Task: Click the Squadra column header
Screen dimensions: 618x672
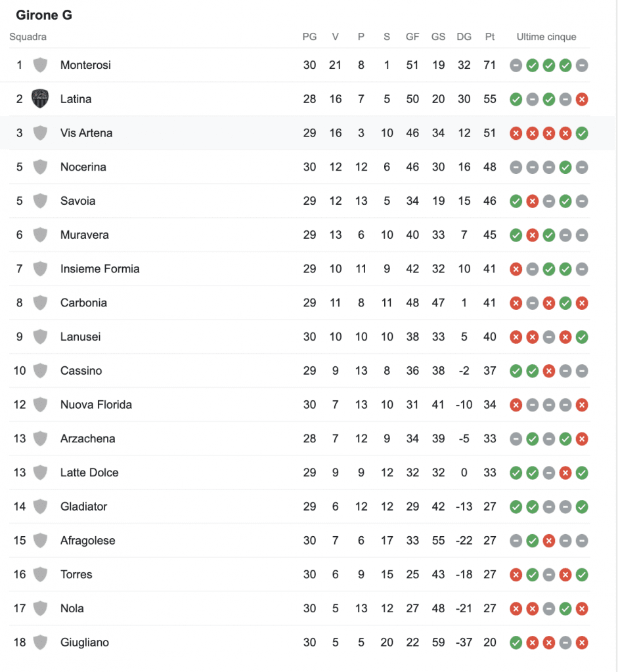Action: coord(28,37)
